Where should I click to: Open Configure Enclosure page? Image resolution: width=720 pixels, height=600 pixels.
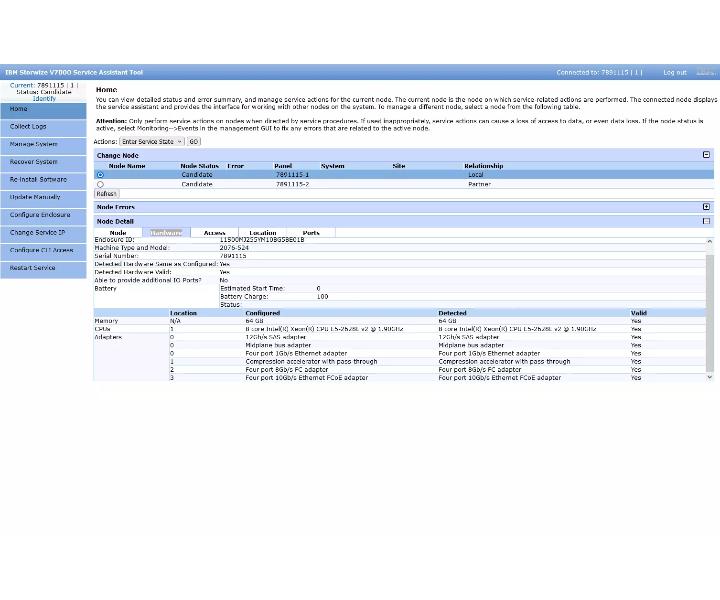coord(43,216)
